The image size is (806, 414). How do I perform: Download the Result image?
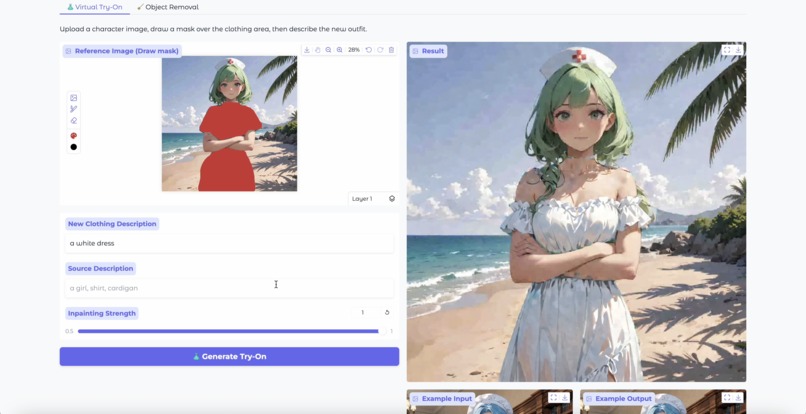[738, 50]
